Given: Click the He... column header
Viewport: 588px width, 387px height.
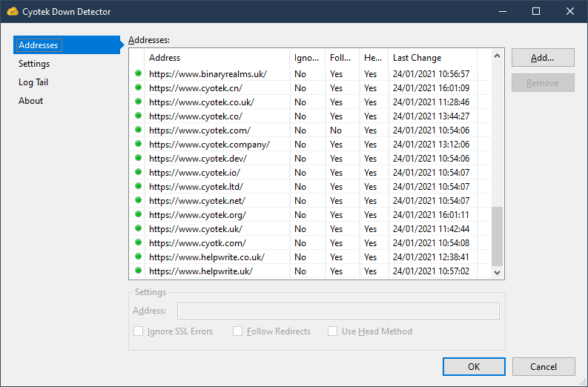Looking at the screenshot, I should (x=374, y=58).
